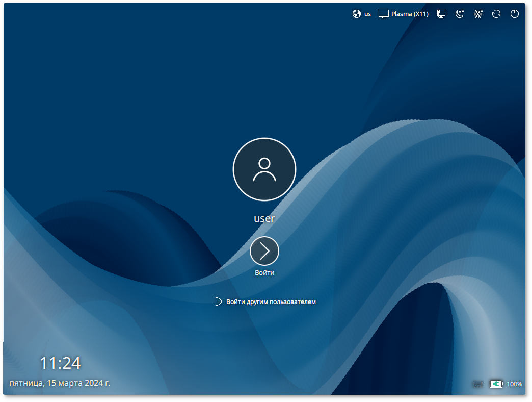Click the remote computer login icon
This screenshot has height=402, width=532.
coord(441,14)
